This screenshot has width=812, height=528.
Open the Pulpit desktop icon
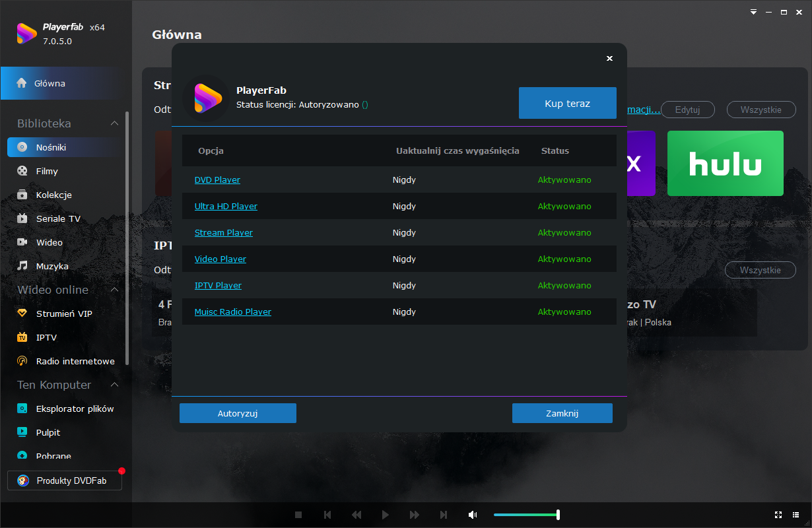[22, 432]
